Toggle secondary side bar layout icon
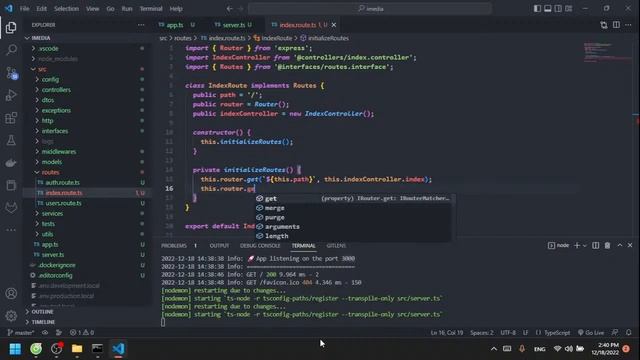The width and height of the screenshot is (640, 360). (558, 9)
